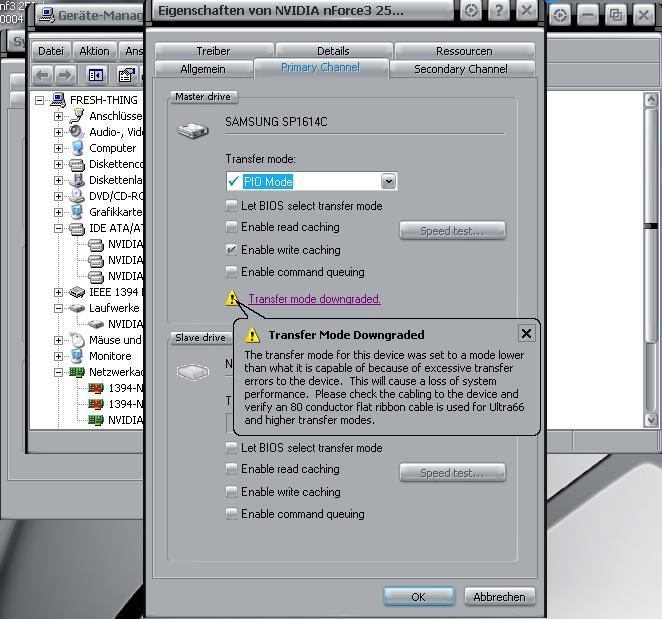This screenshot has width=662, height=619.
Task: Select DVD/CD-ROM drive icon in tree
Action: click(77, 196)
